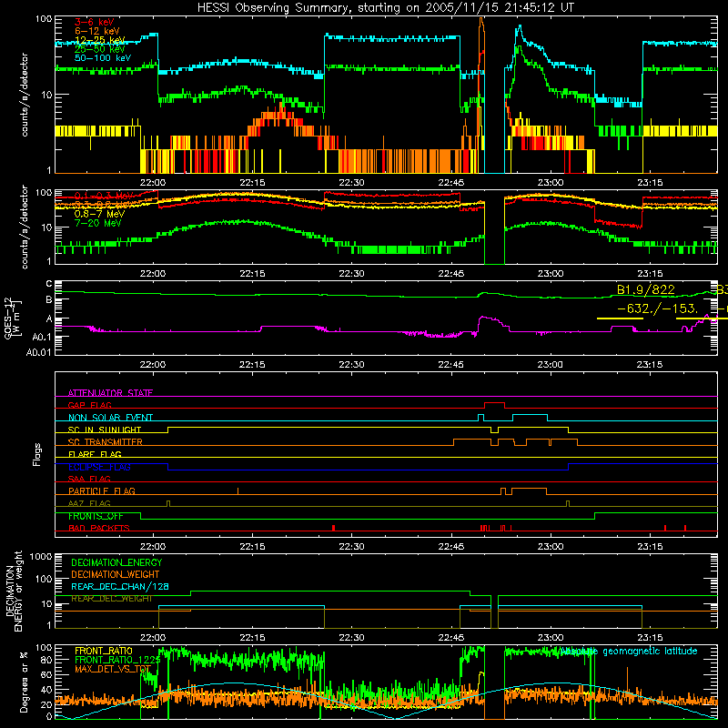
Task: Select the DECIMATION_WEIGHT legend label
Action: 116,574
